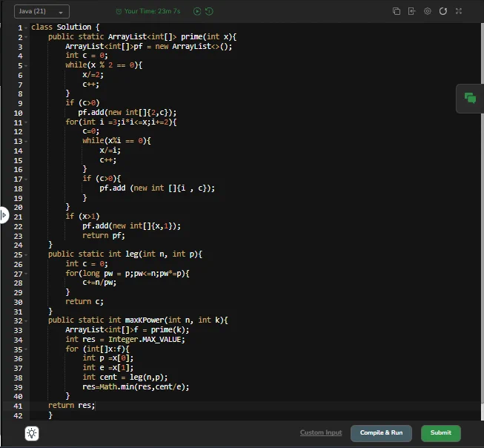Start the timer with the play icon
Image resolution: width=484 pixels, height=448 pixels.
(x=197, y=11)
